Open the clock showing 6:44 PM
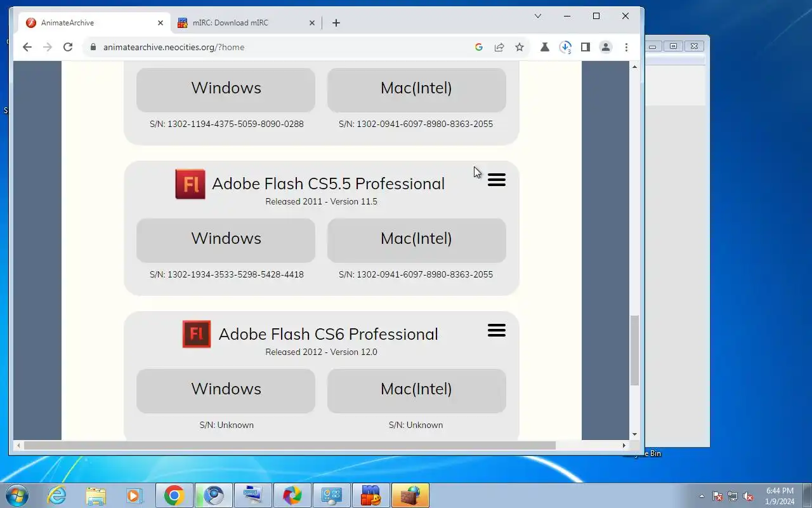The image size is (812, 508). click(780, 496)
